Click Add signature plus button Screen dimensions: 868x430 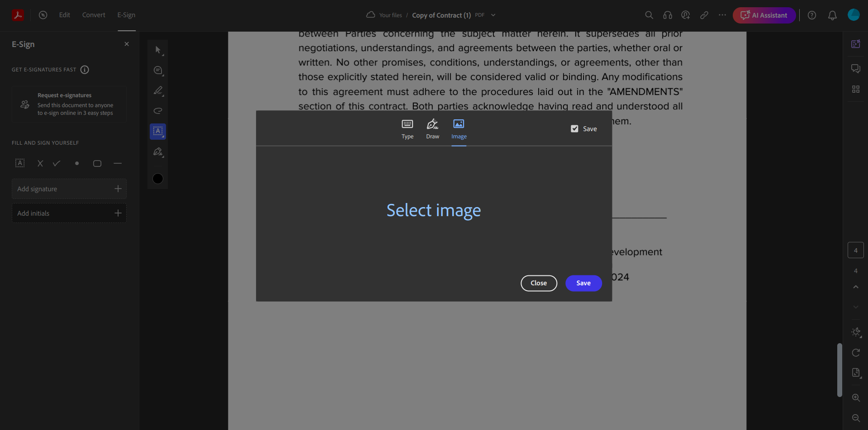[118, 189]
